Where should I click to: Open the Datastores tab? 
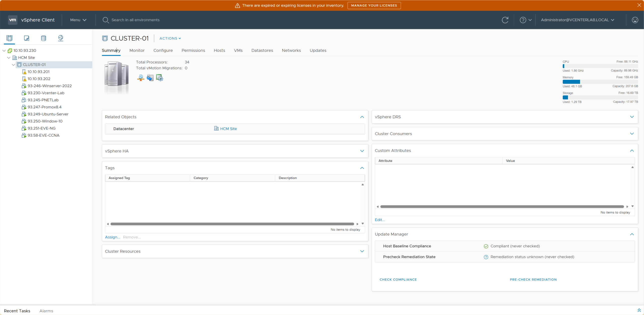coord(262,50)
